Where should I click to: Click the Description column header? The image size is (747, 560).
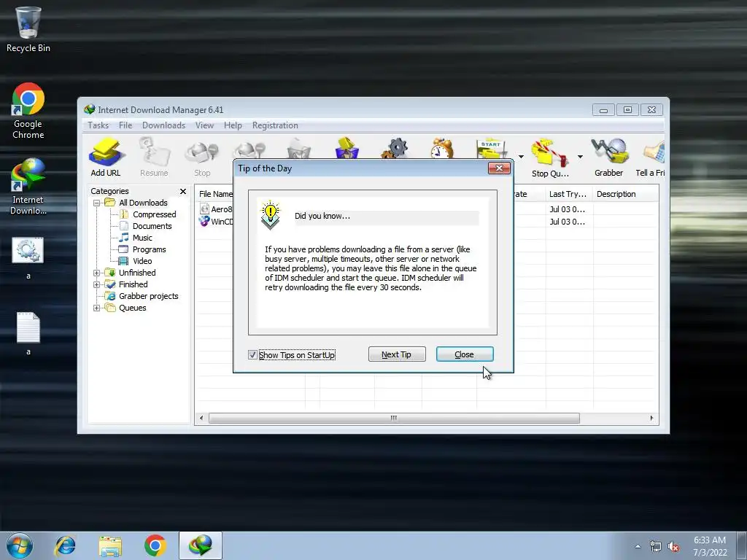click(625, 194)
